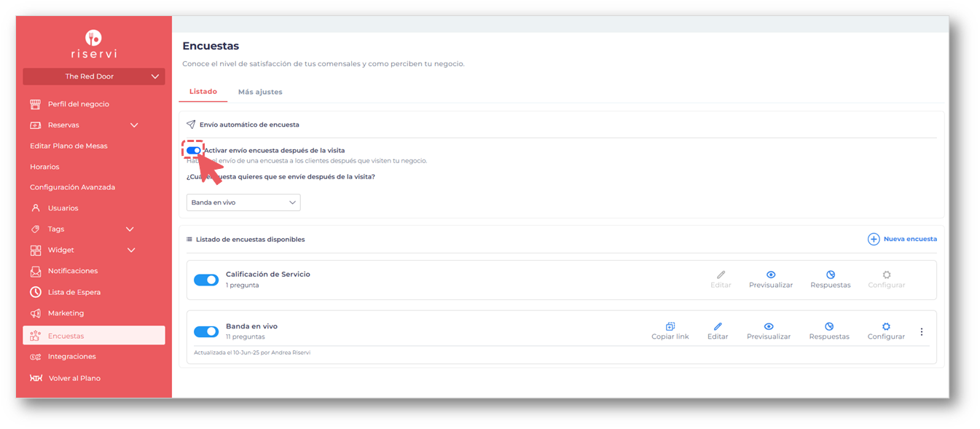Open Lista de Espera in the sidebar
The width and height of the screenshot is (980, 429).
tap(74, 292)
